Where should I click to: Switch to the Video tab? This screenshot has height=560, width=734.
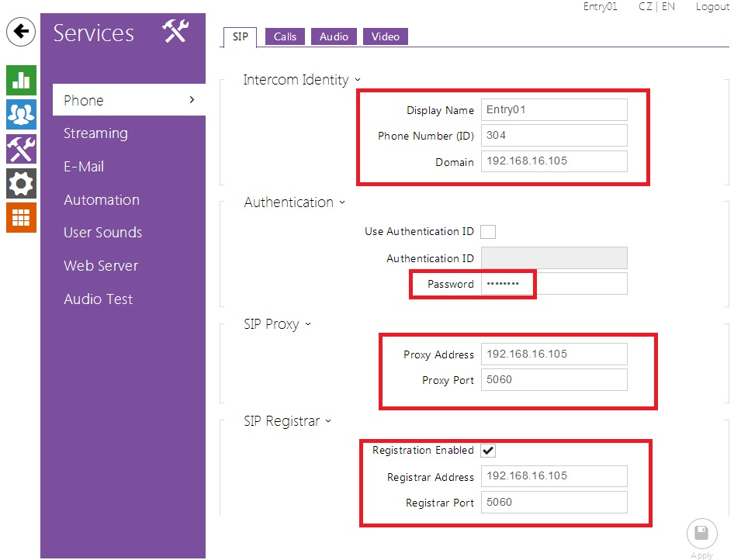[385, 36]
